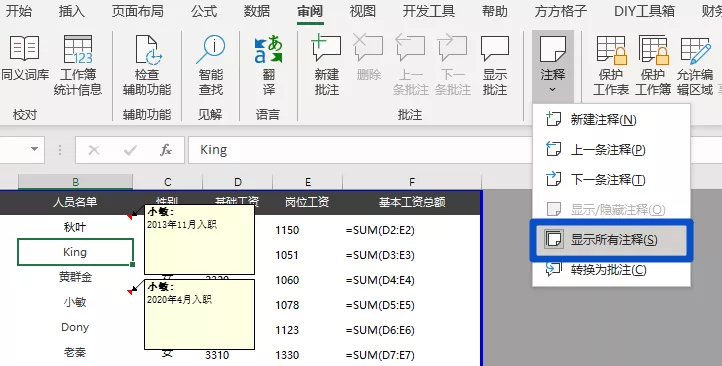Select cell with =SUM(D7:E7)
The image size is (722, 366).
[412, 355]
